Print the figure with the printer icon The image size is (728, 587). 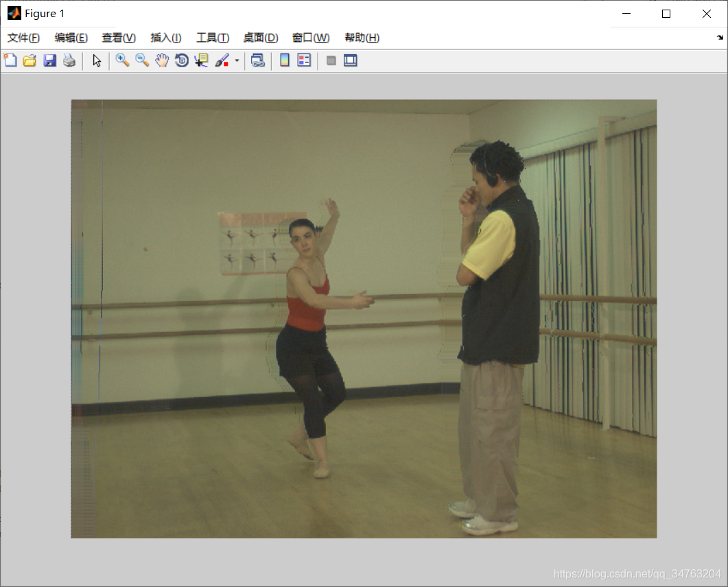pos(69,60)
